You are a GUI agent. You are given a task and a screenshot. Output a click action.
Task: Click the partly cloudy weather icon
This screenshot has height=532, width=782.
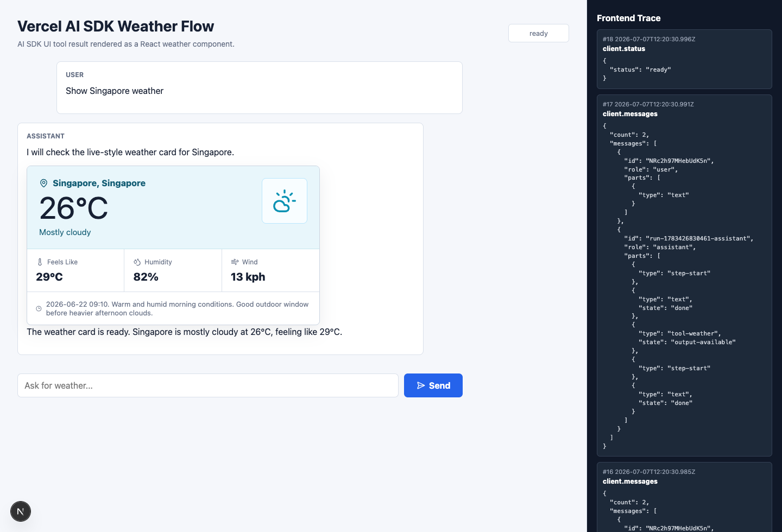[285, 201]
